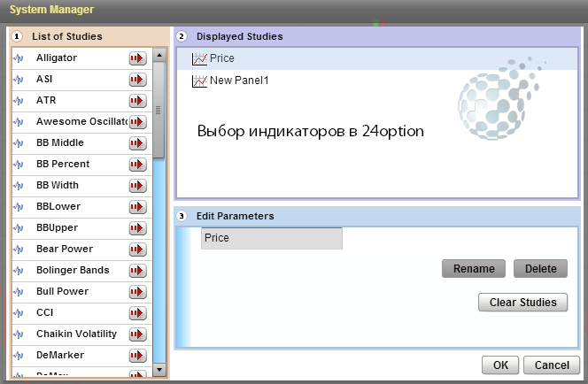Click the Price name field in Edit Parameters
Image resolution: width=588 pixels, height=384 pixels.
pos(272,238)
